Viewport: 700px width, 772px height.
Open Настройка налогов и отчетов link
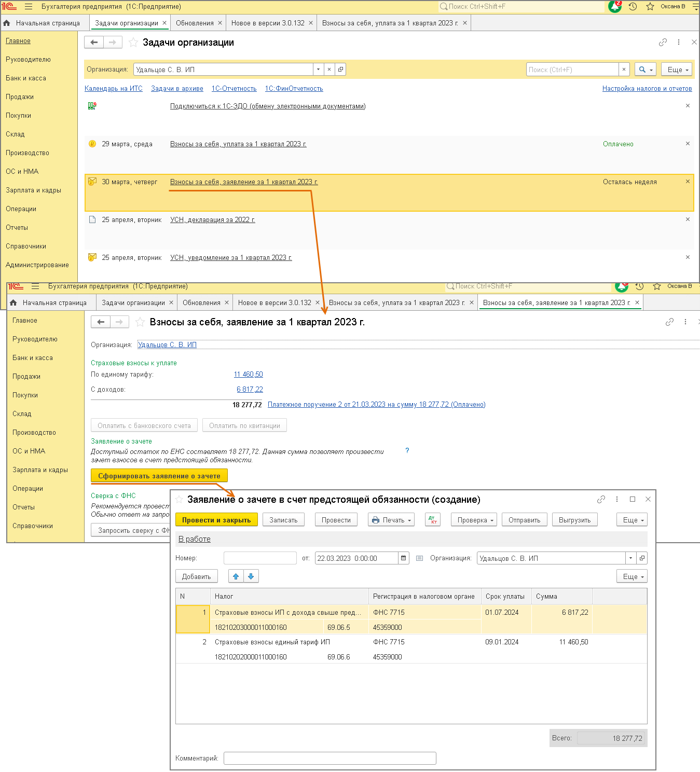[x=647, y=89]
